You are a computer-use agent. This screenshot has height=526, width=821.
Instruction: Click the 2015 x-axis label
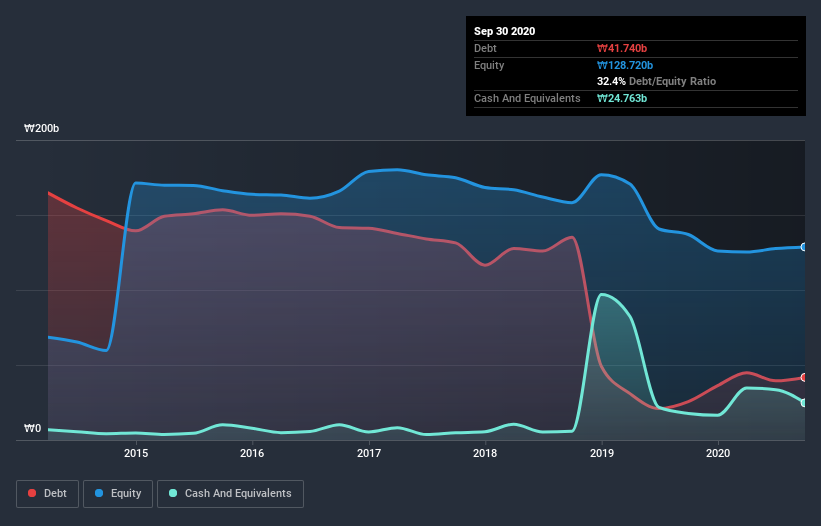click(136, 453)
